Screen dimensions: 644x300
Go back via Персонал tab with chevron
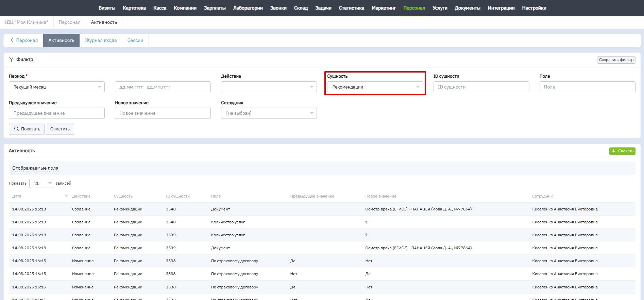[23, 40]
